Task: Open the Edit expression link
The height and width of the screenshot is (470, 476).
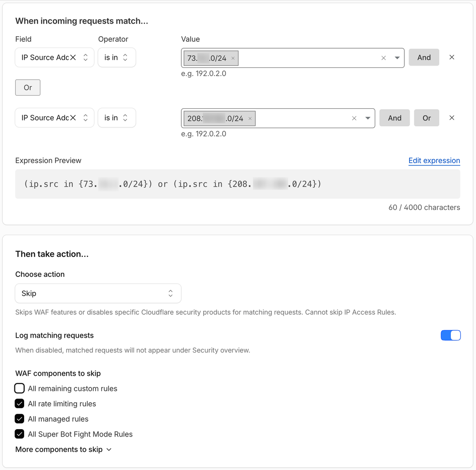Action: click(x=434, y=160)
